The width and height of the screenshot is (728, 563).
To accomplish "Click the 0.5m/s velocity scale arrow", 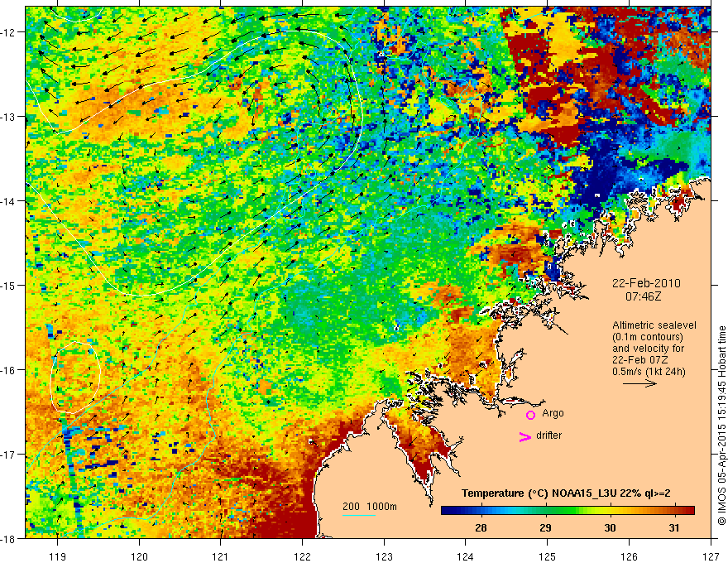I will pyautogui.click(x=639, y=383).
